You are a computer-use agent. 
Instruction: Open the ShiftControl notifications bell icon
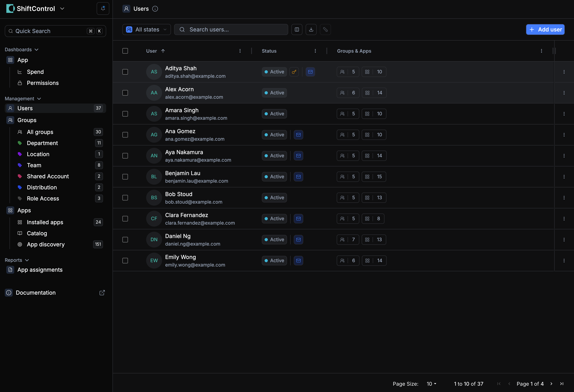pos(103,8)
